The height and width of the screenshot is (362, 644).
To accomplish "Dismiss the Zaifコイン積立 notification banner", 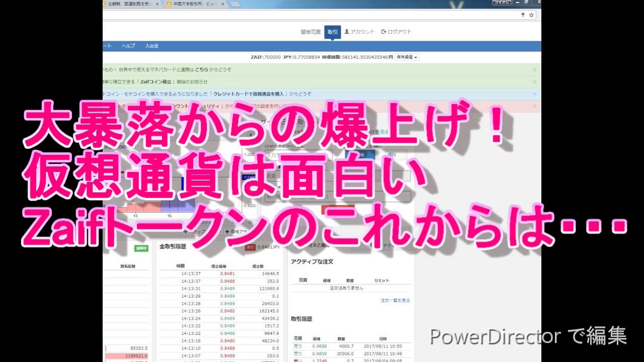I will 534,81.
